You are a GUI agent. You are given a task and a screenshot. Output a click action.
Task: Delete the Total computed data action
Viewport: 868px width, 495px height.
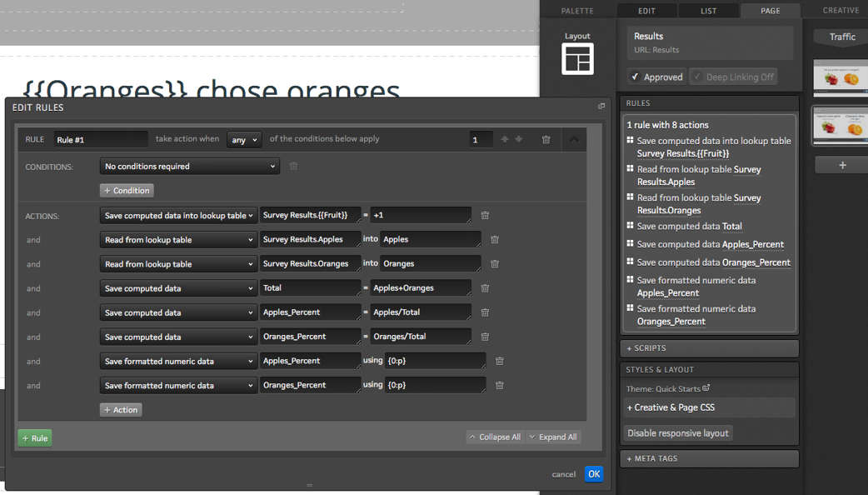485,288
